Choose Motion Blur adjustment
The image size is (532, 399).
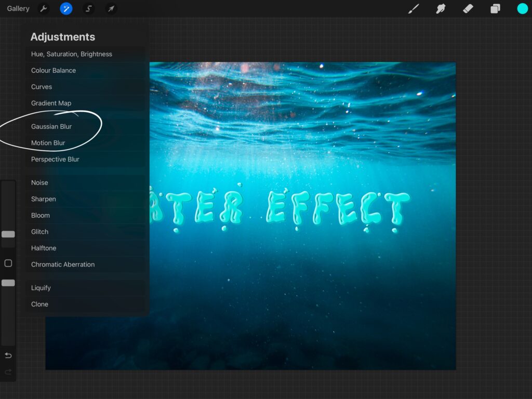click(x=48, y=143)
